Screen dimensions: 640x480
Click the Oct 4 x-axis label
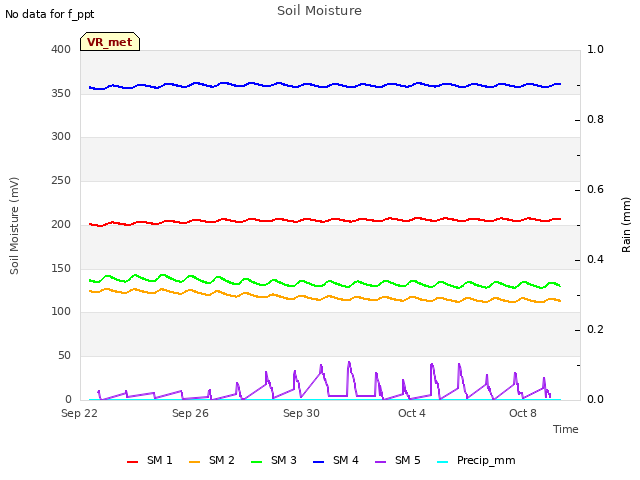[412, 413]
